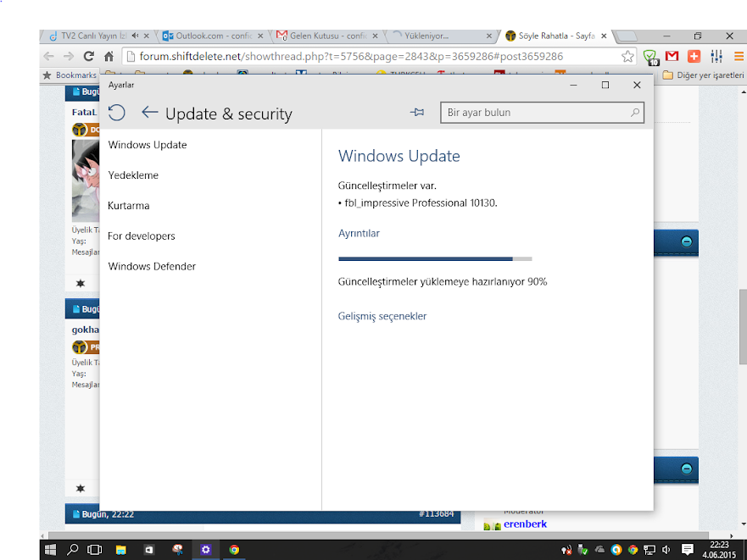This screenshot has width=747, height=560.
Task: Close the Outlook.com tab
Action: pyautogui.click(x=260, y=36)
